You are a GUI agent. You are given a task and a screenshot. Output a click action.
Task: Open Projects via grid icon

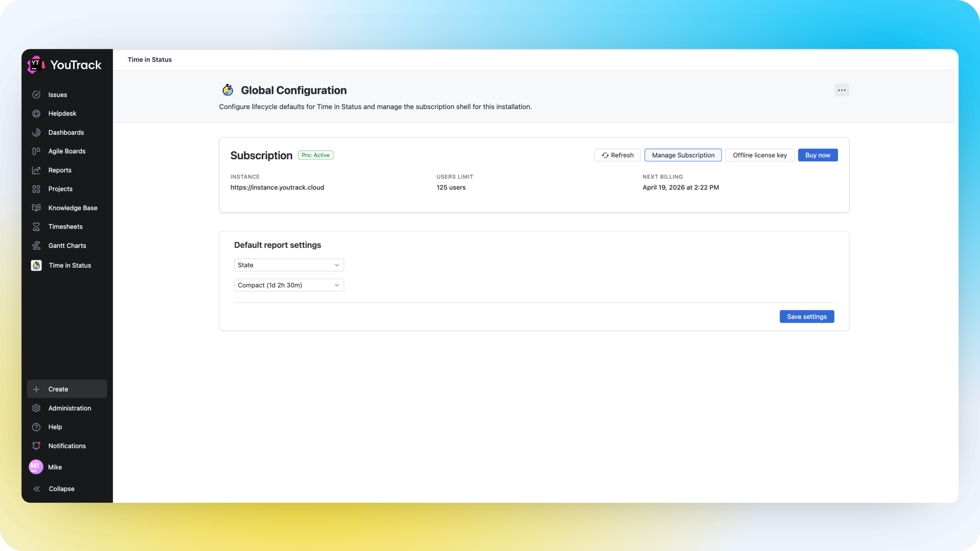pyautogui.click(x=36, y=189)
